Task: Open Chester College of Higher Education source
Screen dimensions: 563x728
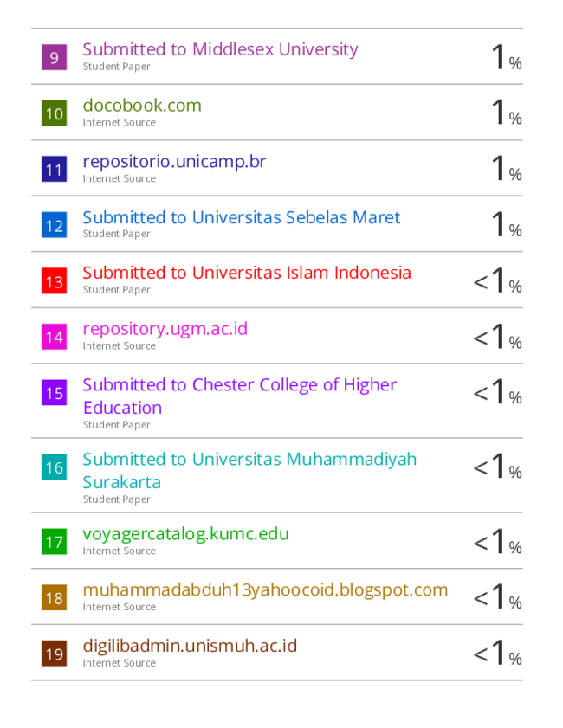Action: (239, 396)
